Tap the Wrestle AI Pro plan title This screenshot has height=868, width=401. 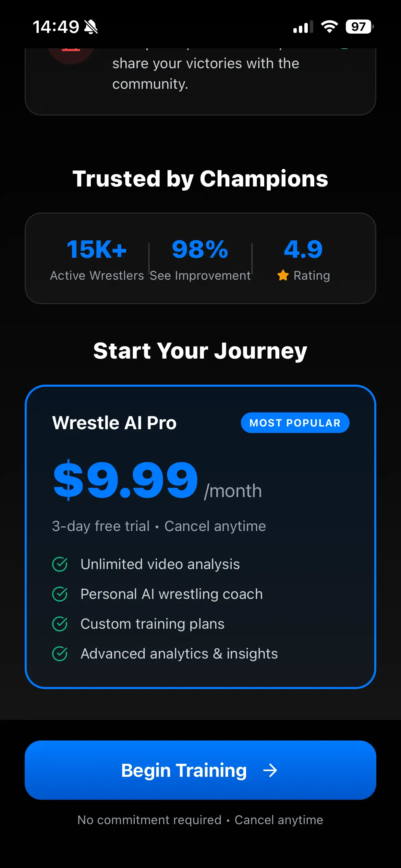114,423
